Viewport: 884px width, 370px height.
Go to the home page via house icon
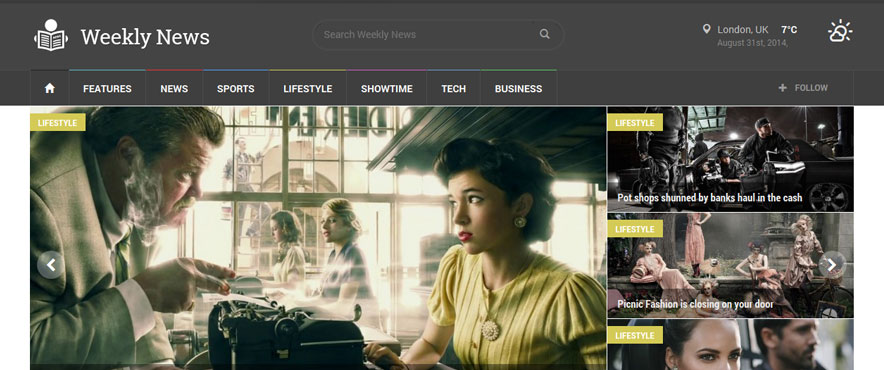(50, 88)
